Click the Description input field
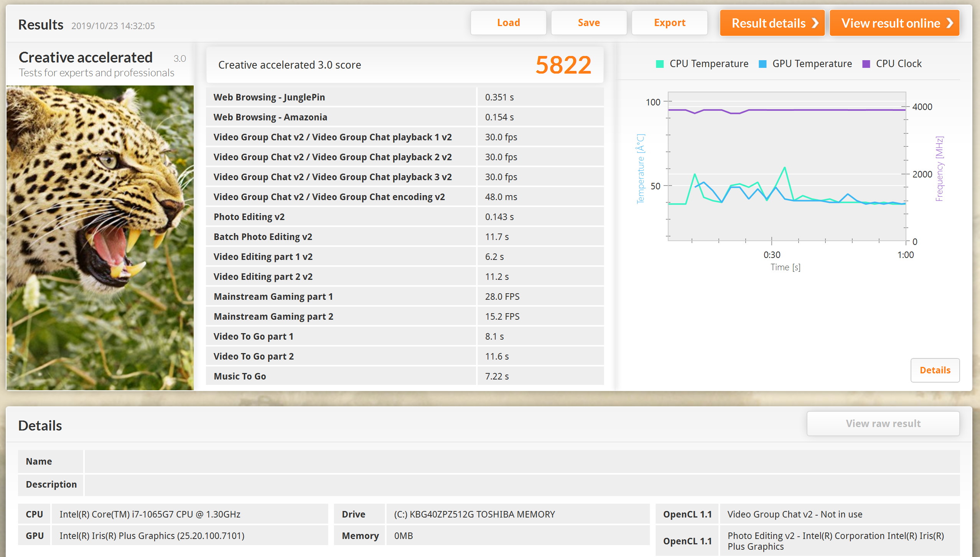This screenshot has height=557, width=980. (x=522, y=484)
